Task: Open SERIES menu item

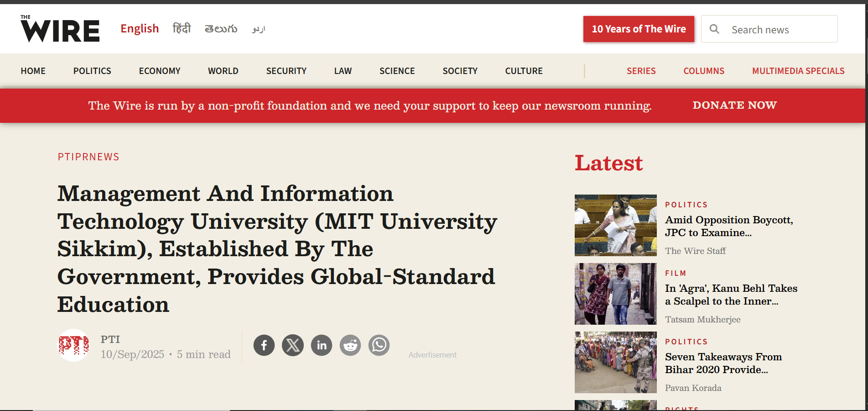Action: tap(641, 71)
